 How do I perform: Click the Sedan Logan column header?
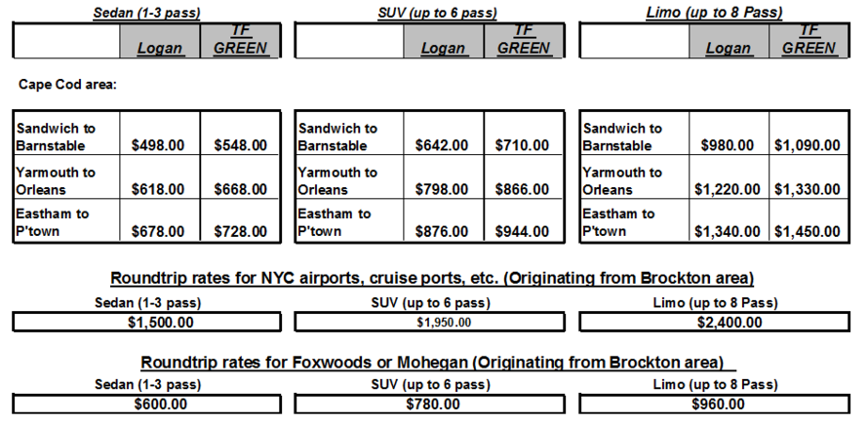pyautogui.click(x=160, y=40)
